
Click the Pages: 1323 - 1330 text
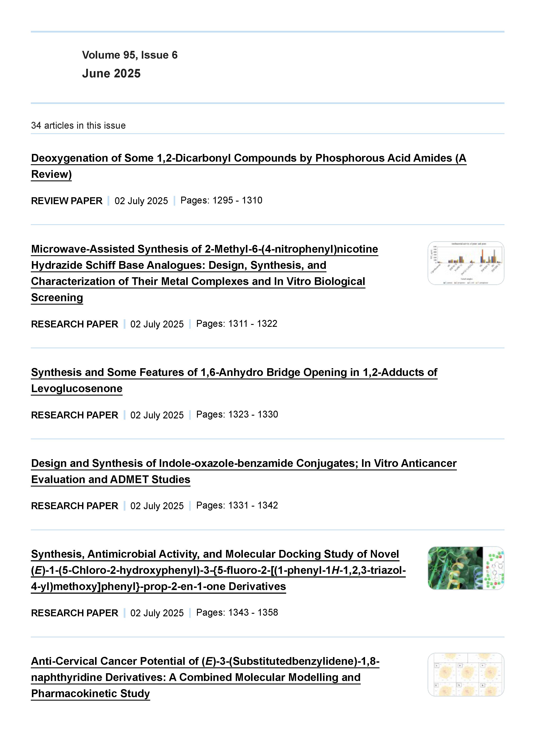[237, 415]
